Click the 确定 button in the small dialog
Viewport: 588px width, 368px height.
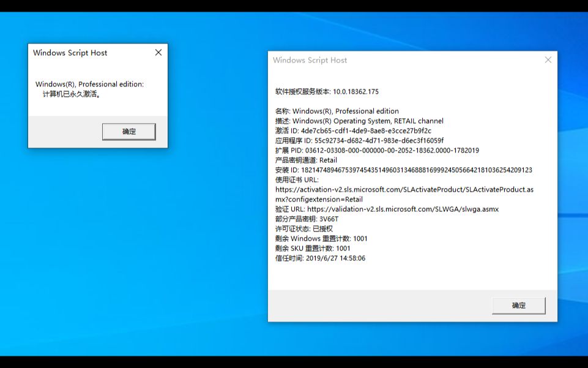click(x=128, y=132)
